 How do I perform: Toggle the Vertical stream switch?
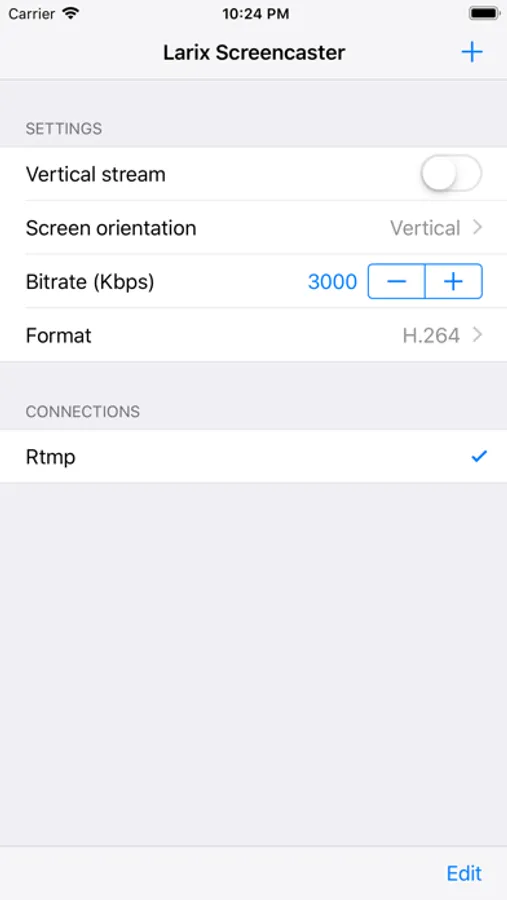coord(451,173)
